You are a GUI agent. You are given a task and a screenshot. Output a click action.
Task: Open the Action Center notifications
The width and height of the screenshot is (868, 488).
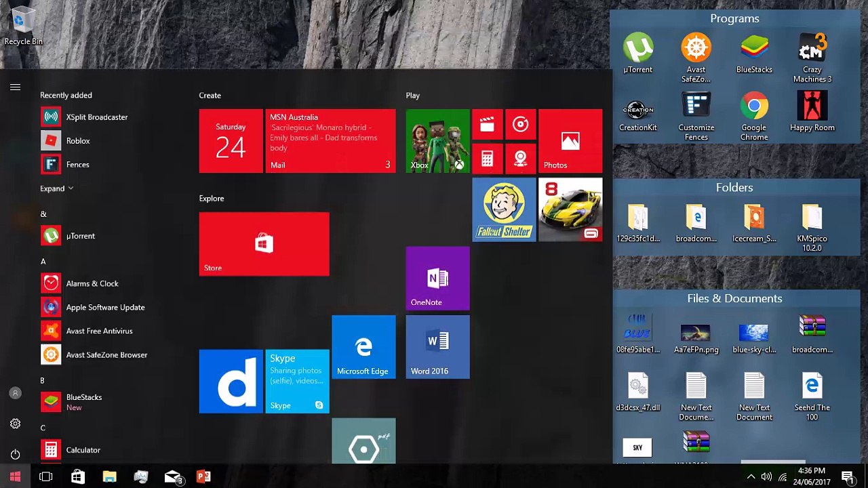point(848,477)
